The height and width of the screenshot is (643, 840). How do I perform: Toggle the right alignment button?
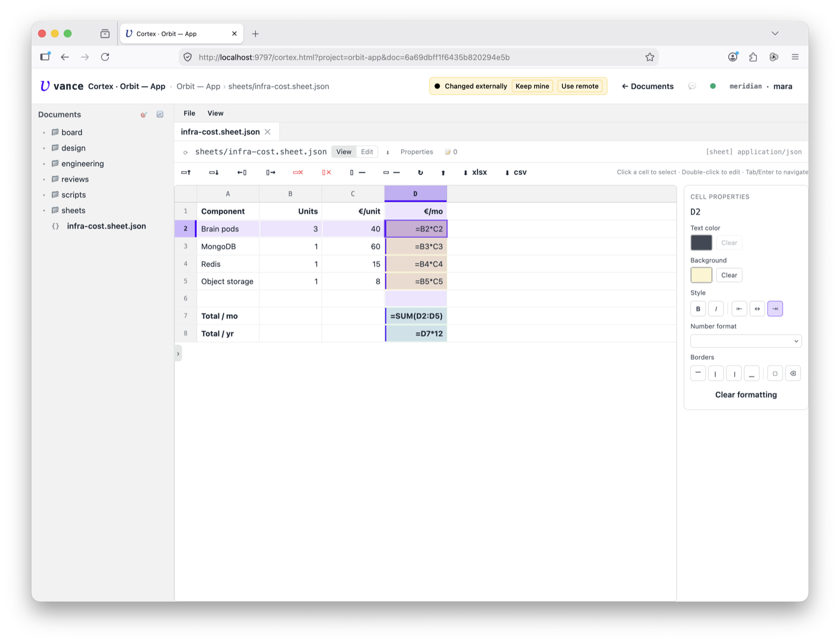click(775, 309)
